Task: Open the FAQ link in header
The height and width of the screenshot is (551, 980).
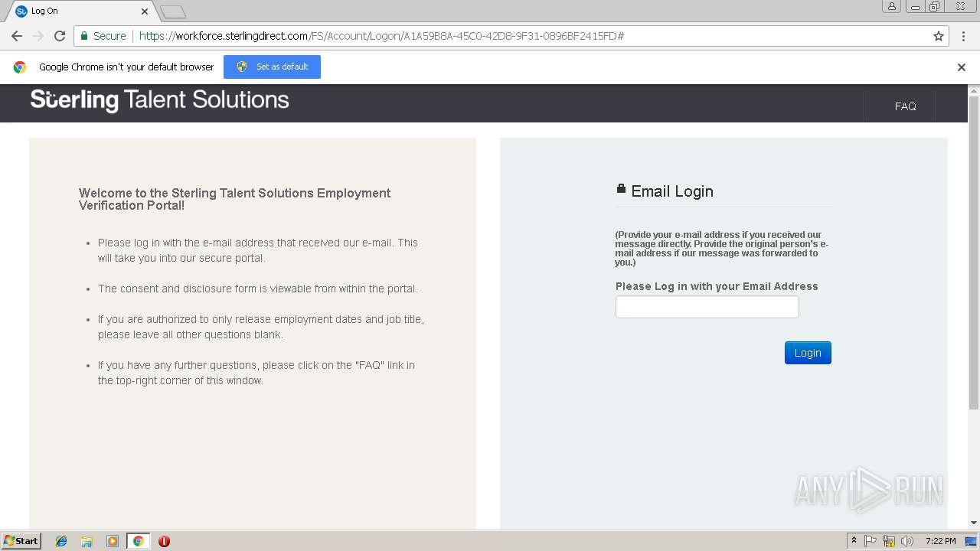Action: click(x=905, y=106)
